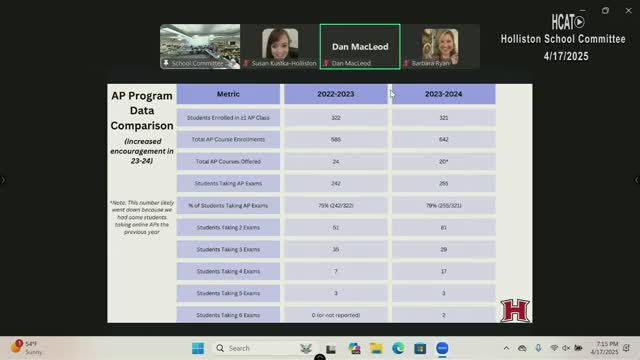640x360 pixels.
Task: Open the Windows Start menu
Action: click(x=198, y=348)
